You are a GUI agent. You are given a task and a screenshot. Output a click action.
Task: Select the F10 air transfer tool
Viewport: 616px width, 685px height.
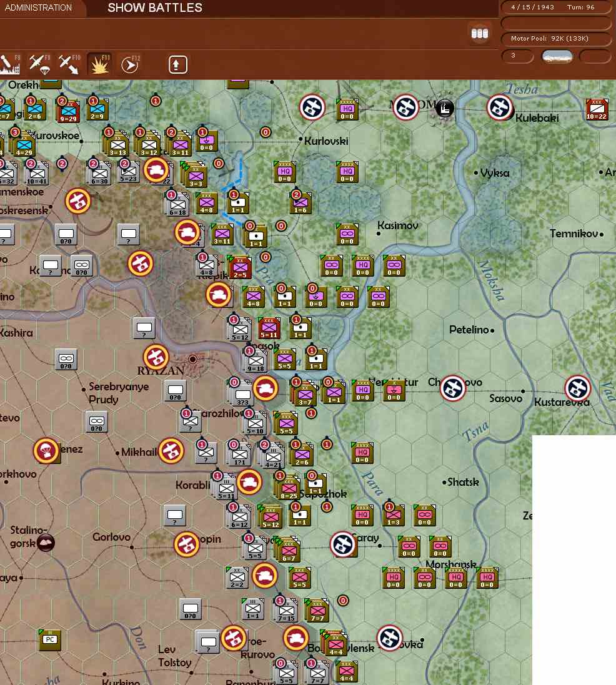(70, 64)
